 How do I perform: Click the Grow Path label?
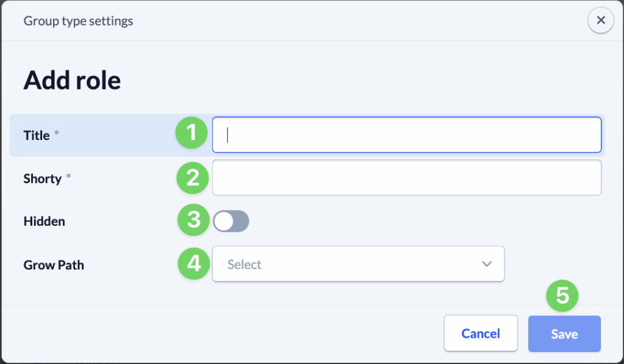pos(54,265)
